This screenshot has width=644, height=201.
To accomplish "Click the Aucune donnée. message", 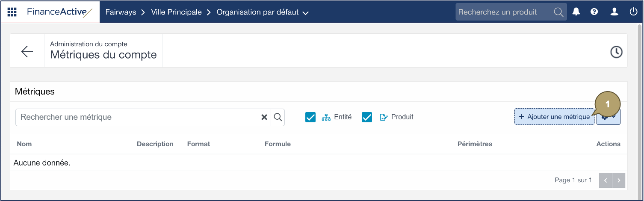I will coord(42,163).
